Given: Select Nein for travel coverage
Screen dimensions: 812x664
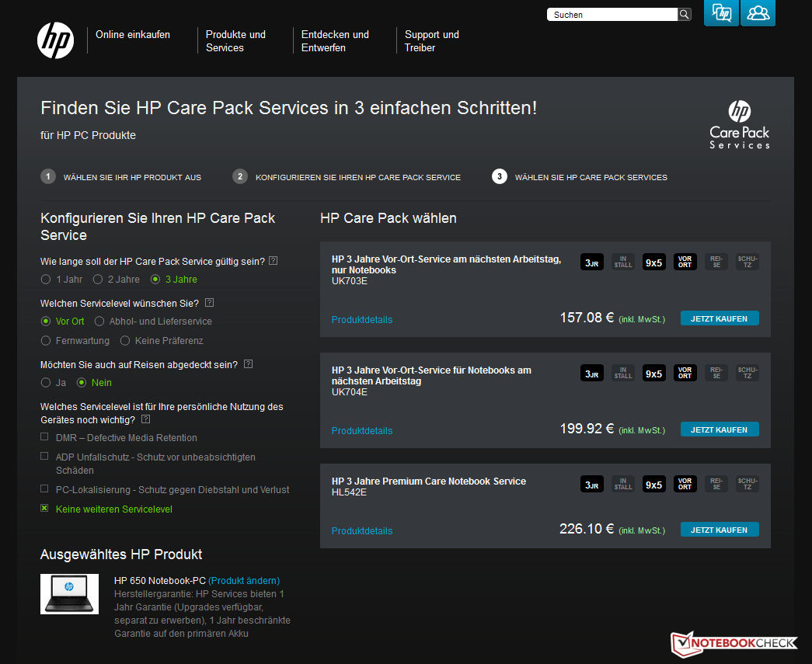Looking at the screenshot, I should 82,382.
